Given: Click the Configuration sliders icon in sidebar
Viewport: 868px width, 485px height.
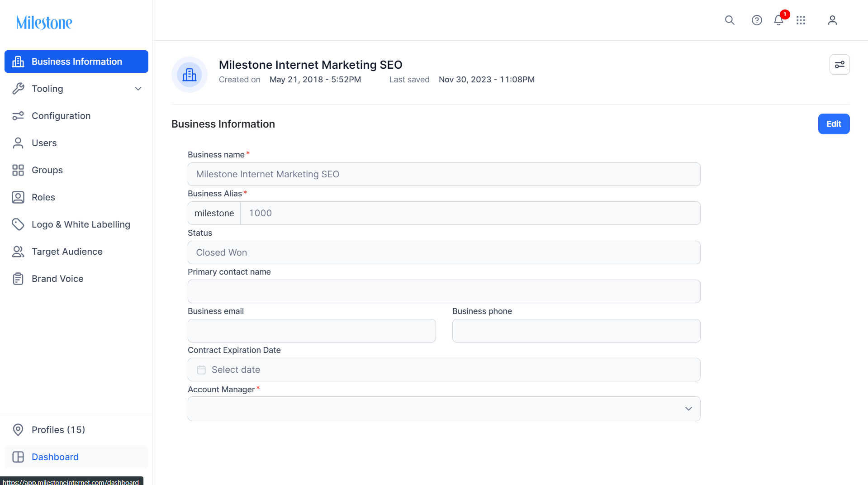Looking at the screenshot, I should pos(18,116).
